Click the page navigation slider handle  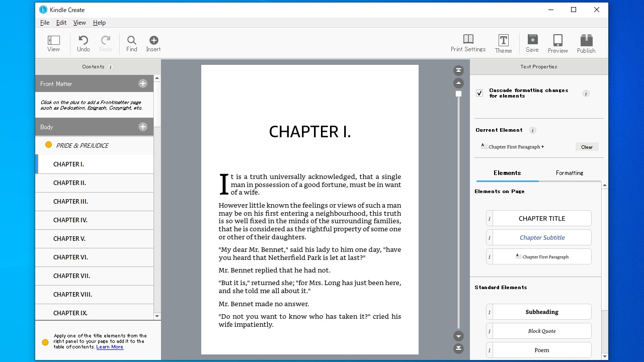pos(458,94)
